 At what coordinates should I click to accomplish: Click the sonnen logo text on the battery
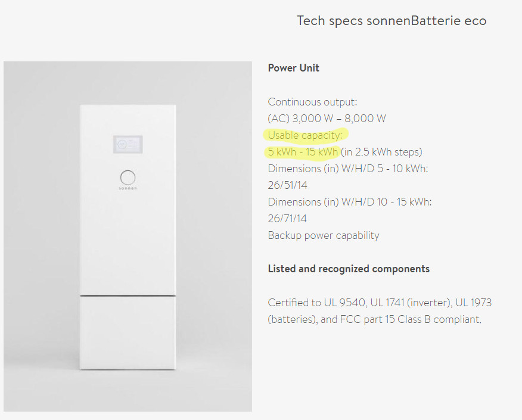click(128, 189)
